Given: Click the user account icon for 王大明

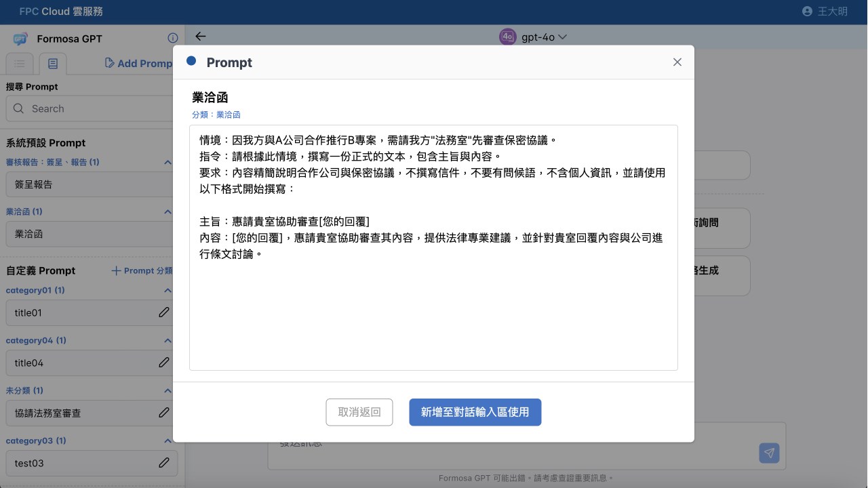Looking at the screenshot, I should pyautogui.click(x=807, y=12).
